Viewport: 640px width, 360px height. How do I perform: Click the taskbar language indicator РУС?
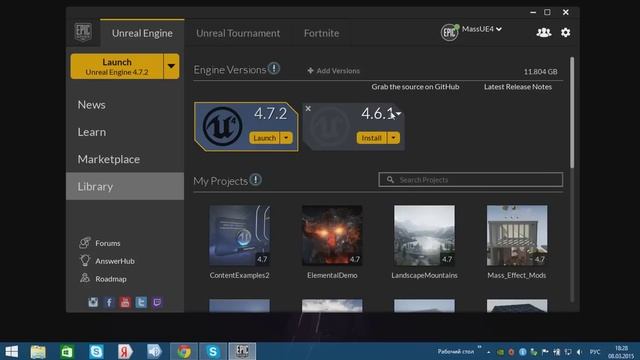595,351
